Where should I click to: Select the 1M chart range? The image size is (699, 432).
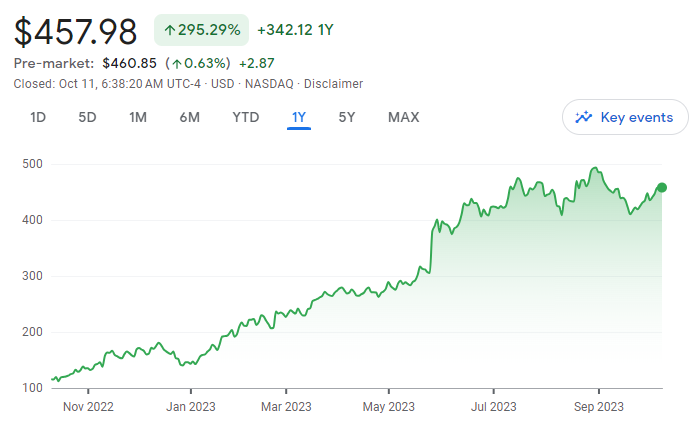point(138,117)
